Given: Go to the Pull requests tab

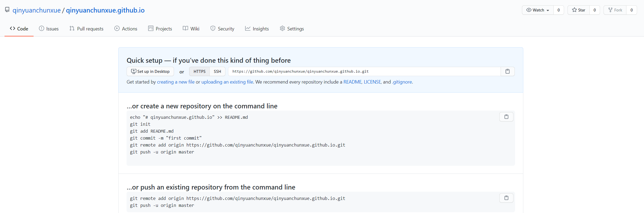Looking at the screenshot, I should 86,29.
